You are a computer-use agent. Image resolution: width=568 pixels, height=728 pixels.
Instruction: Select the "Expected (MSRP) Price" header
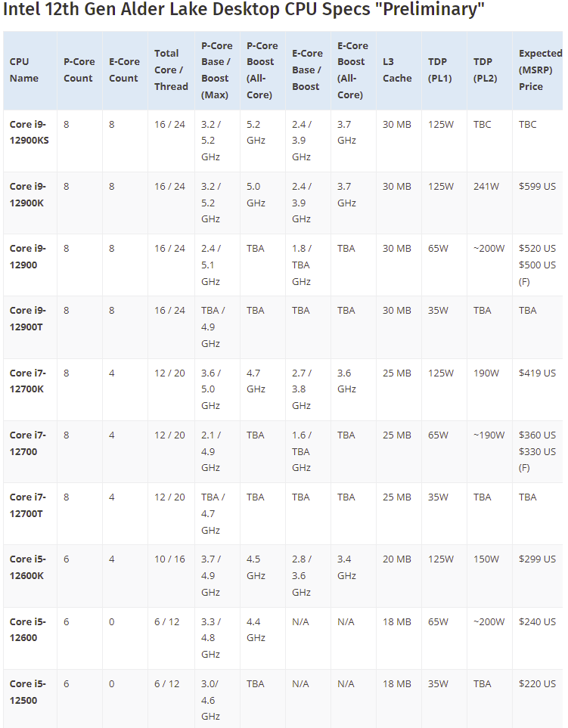click(x=540, y=70)
